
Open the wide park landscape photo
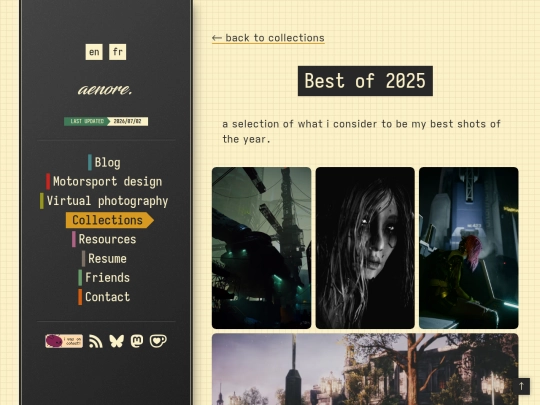[x=365, y=369]
